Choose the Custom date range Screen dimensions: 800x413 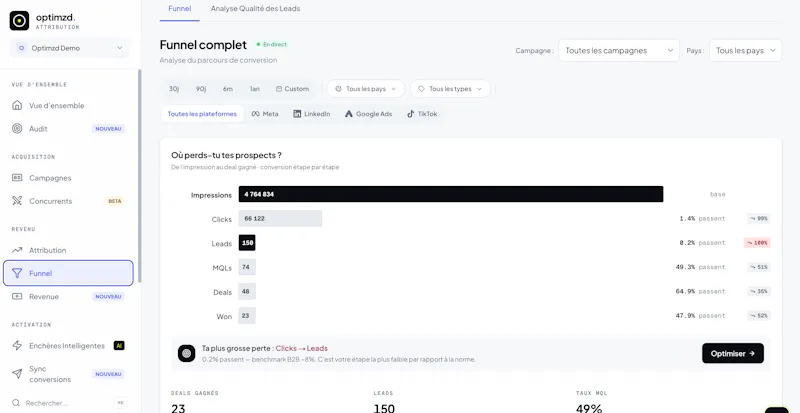tap(292, 89)
